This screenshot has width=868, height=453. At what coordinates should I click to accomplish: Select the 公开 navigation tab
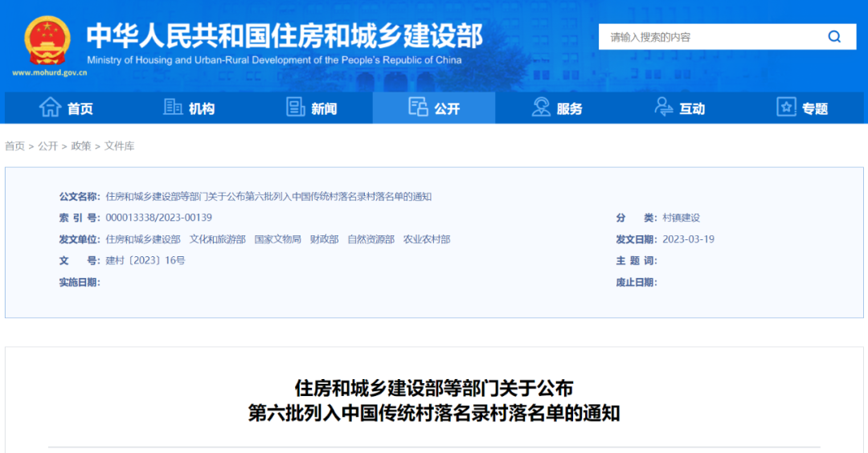click(434, 108)
